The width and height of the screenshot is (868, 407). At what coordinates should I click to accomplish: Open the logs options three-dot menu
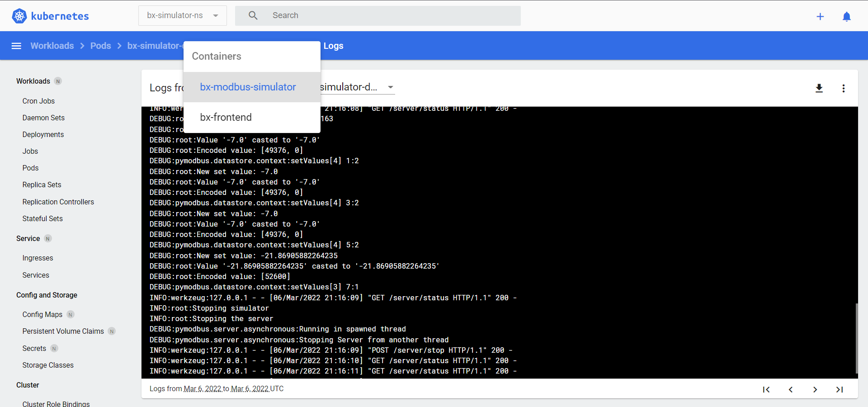coord(844,89)
